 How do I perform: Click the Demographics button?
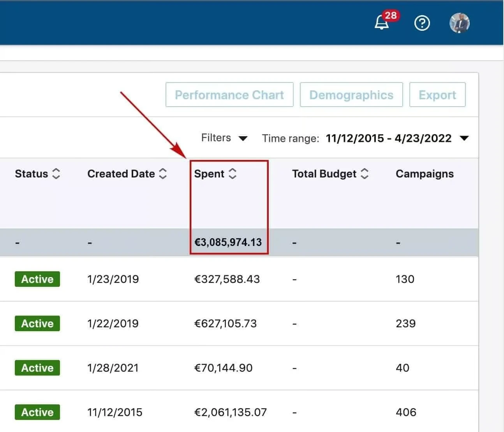point(351,95)
